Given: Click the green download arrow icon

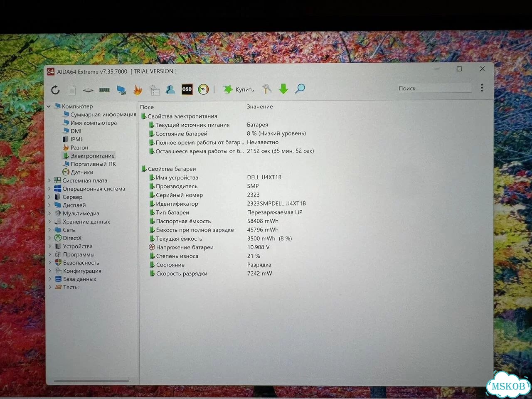Looking at the screenshot, I should 283,89.
